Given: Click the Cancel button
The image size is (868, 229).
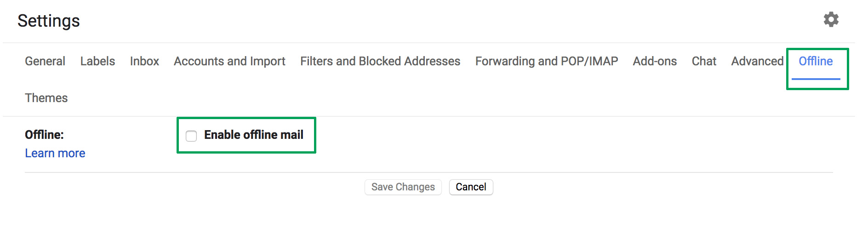Looking at the screenshot, I should click(x=471, y=187).
